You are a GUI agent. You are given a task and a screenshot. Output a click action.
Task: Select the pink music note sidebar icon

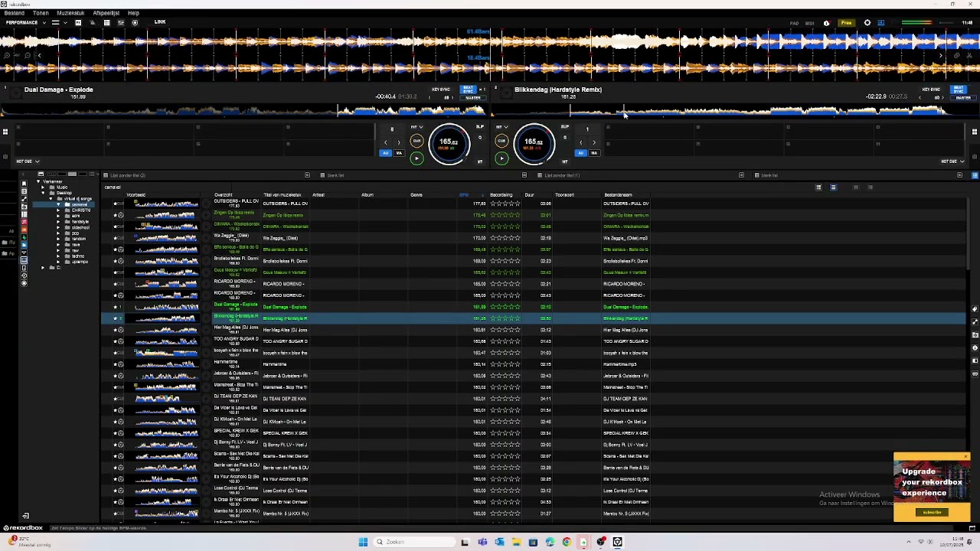point(24,222)
